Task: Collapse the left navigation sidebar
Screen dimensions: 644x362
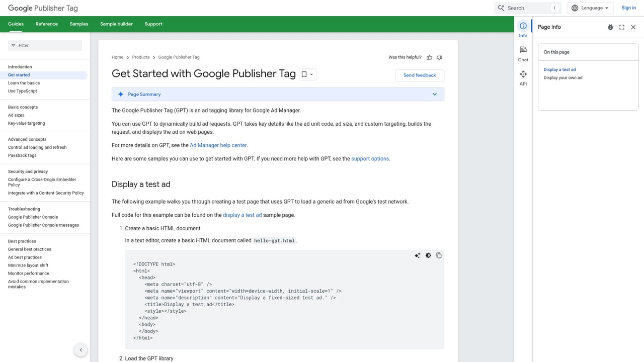Action: click(x=80, y=349)
